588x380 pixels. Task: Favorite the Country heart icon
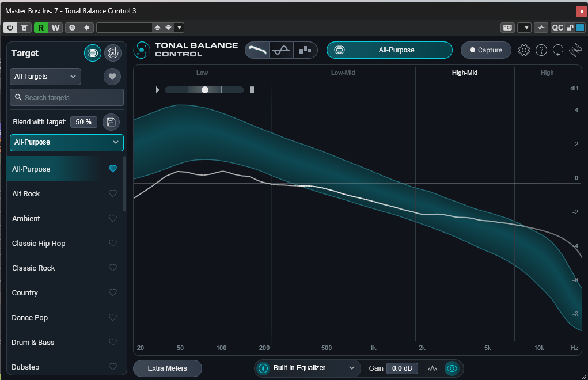click(x=113, y=292)
